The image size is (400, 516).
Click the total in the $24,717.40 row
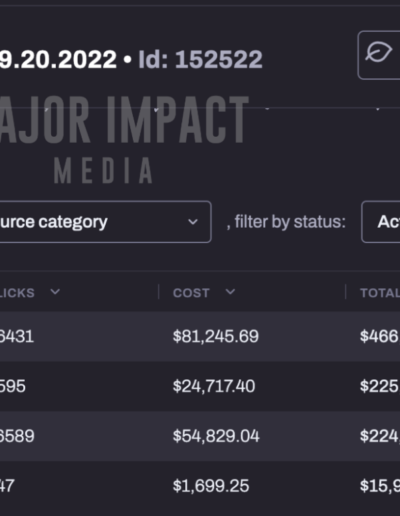pyautogui.click(x=380, y=386)
